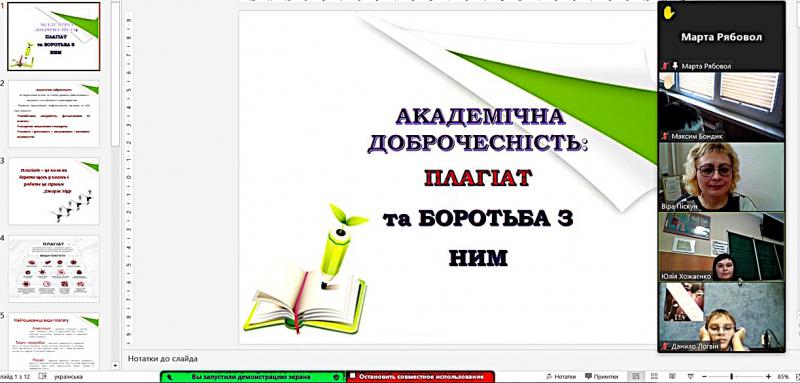
Task: Select slide 3 thumbnail about плагіат quote
Action: coord(54,191)
